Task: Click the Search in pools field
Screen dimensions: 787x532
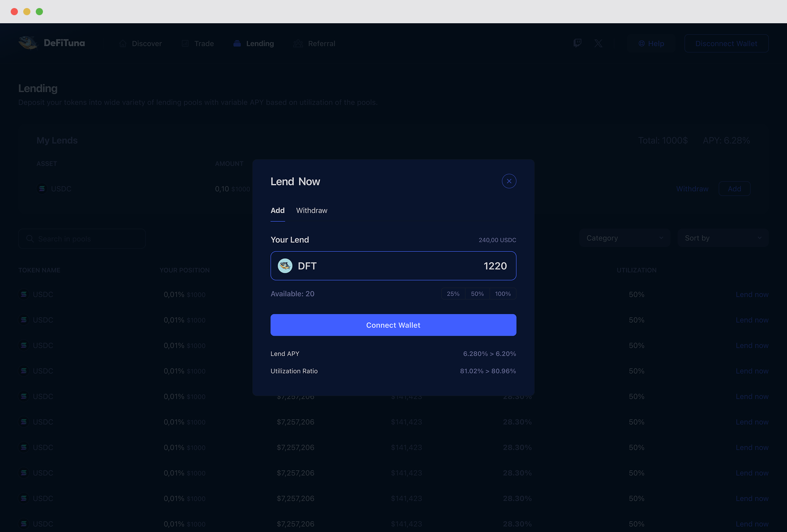Action: 82,239
